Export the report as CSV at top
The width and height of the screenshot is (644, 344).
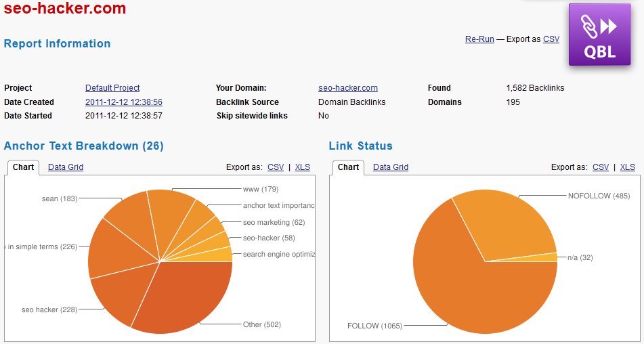pyautogui.click(x=551, y=39)
